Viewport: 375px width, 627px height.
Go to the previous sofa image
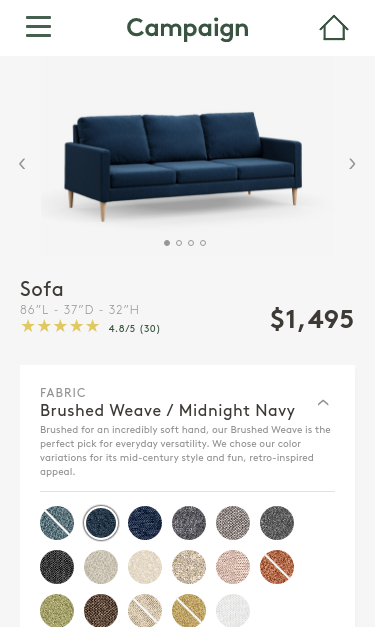[x=22, y=164]
